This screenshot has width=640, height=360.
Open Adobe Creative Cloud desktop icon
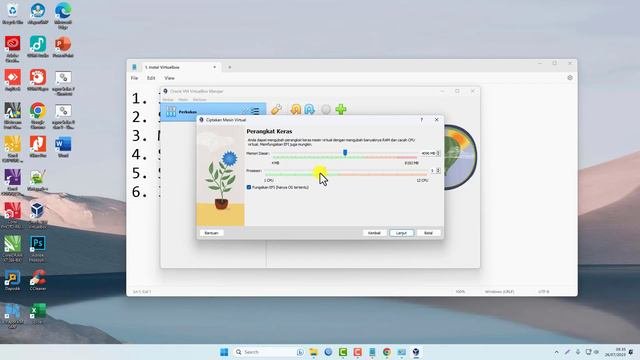tap(13, 49)
